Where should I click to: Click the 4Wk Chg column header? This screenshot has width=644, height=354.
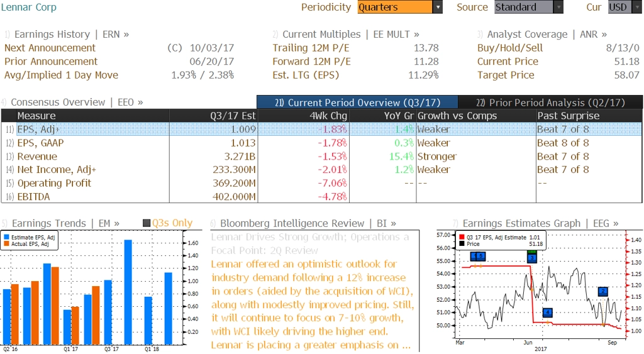303,116
